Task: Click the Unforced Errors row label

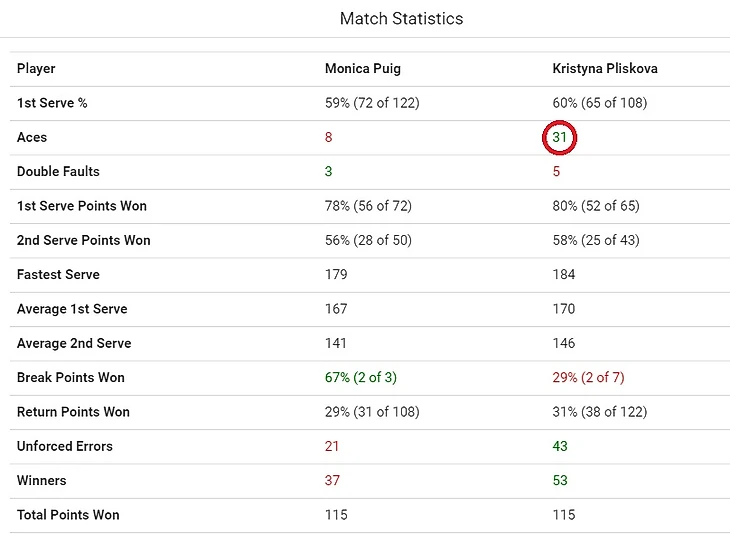Action: (x=65, y=447)
